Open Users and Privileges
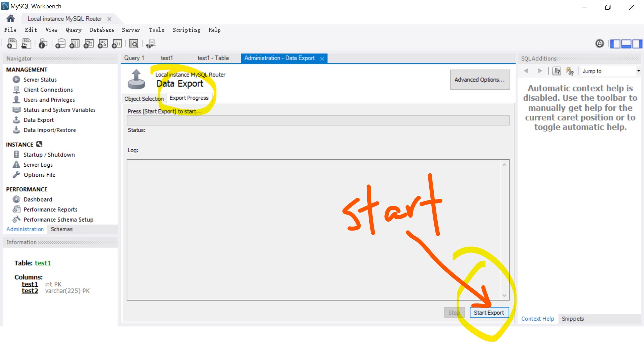 (x=49, y=100)
